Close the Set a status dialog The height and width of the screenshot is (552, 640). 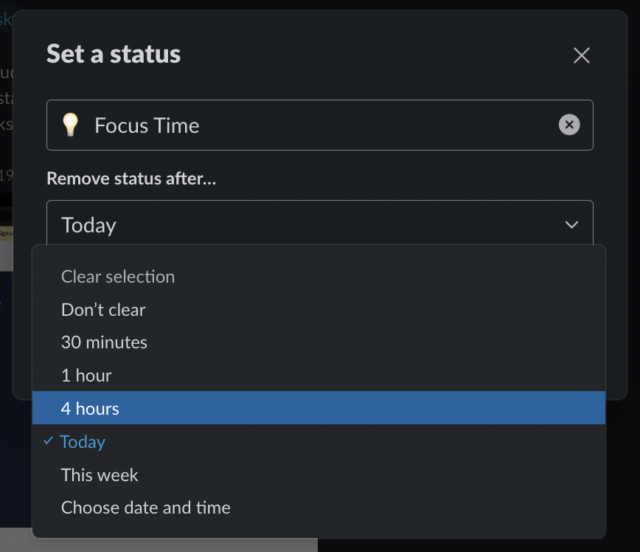pyautogui.click(x=581, y=56)
